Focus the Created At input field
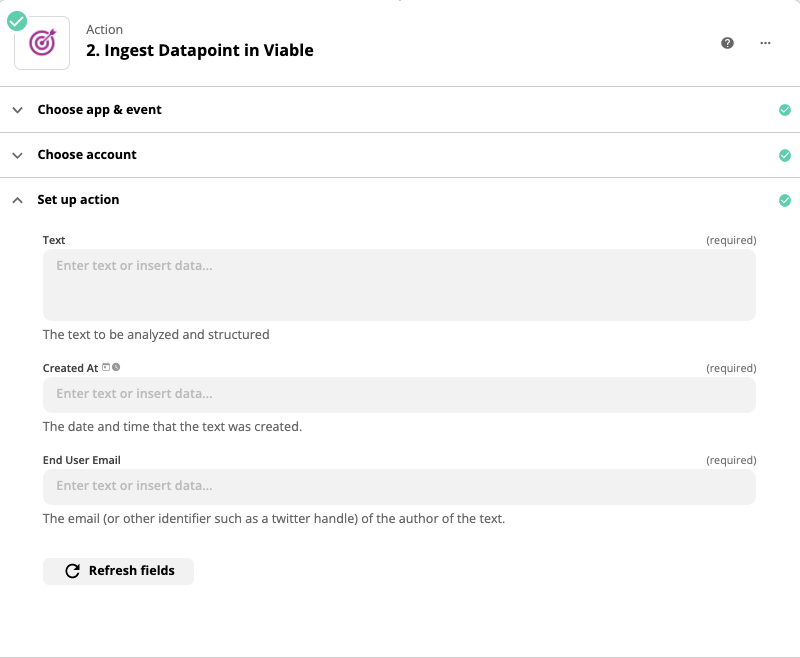 tap(399, 395)
